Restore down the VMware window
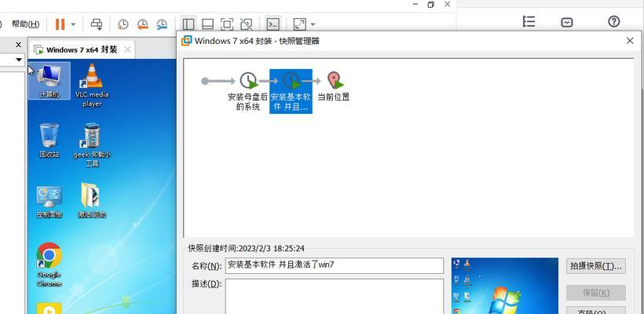This screenshot has width=644, height=314. (431, 5)
